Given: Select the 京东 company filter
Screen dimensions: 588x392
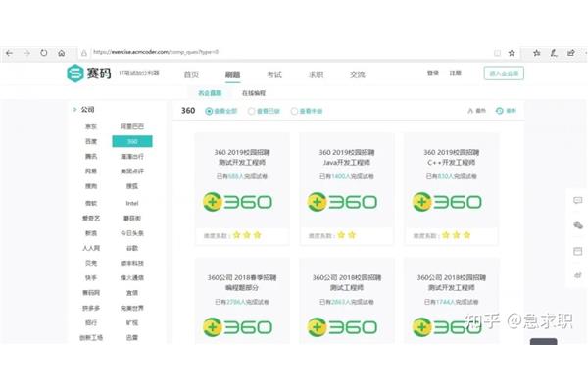Looking at the screenshot, I should (x=91, y=126).
